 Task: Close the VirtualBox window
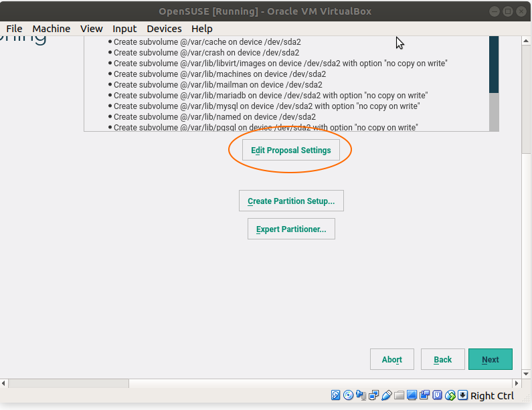521,11
